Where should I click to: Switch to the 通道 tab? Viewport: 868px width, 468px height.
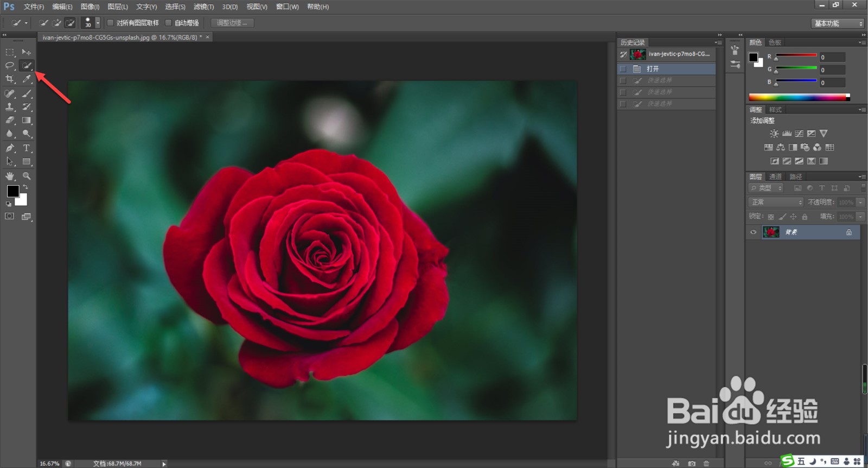(x=775, y=176)
